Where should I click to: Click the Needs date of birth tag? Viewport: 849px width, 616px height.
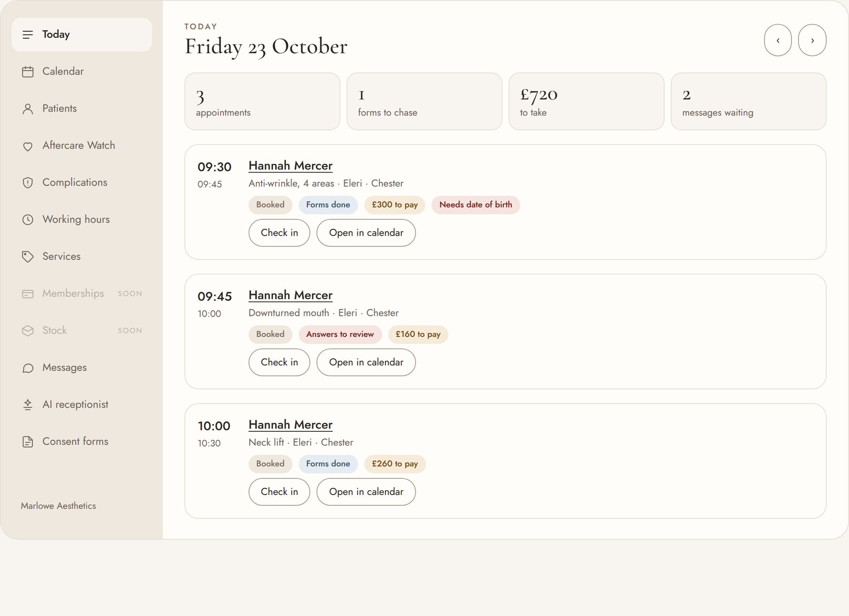click(475, 205)
